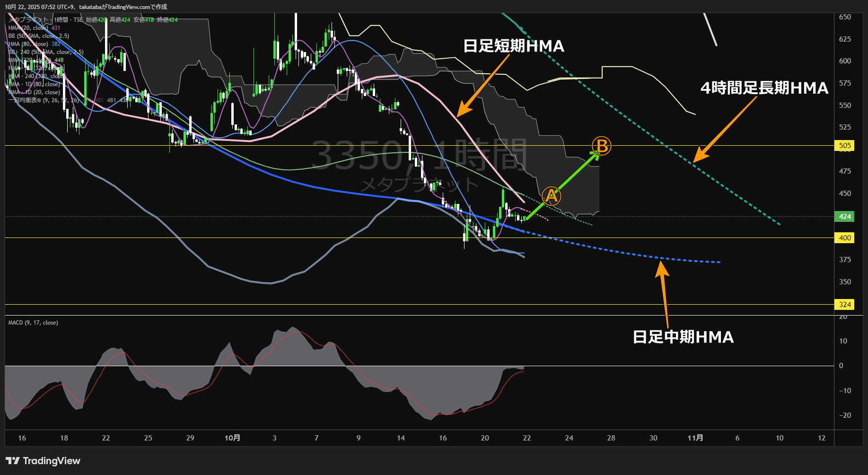Click the 18 date on the time axis
Image resolution: width=868 pixels, height=475 pixels.
tap(64, 438)
